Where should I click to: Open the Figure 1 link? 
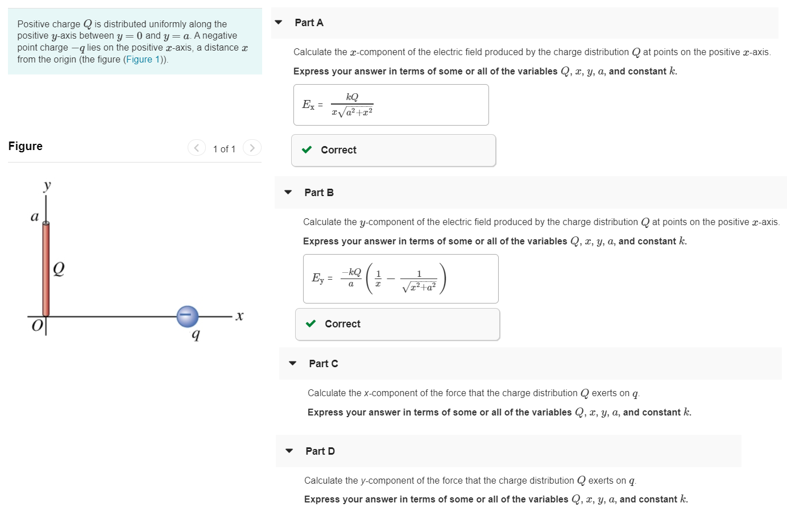[x=144, y=59]
